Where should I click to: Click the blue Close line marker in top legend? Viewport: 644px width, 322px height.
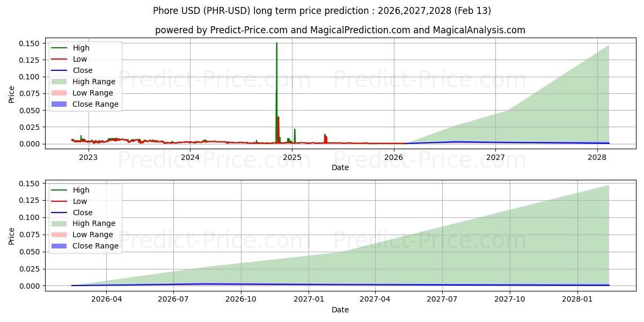[58, 70]
